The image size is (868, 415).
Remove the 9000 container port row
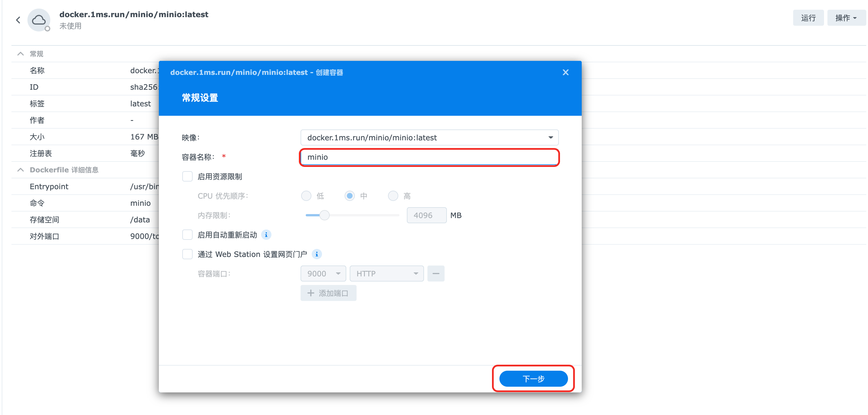tap(436, 274)
